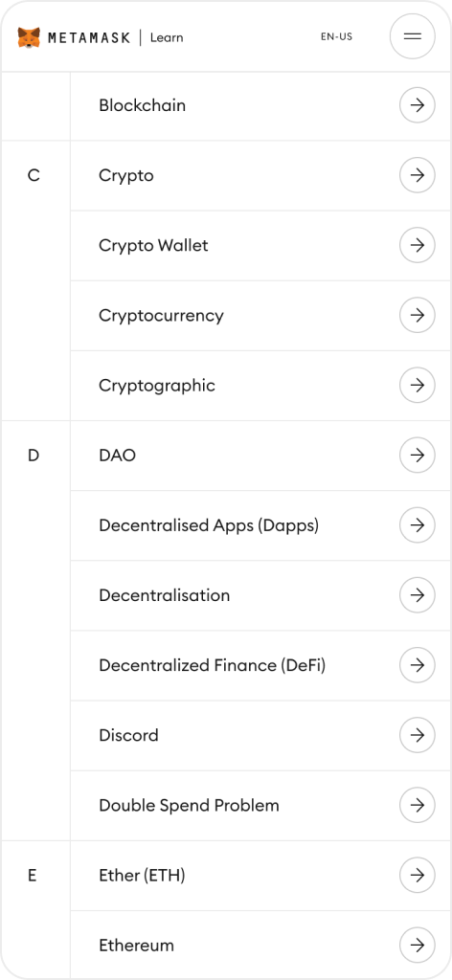Image resolution: width=452 pixels, height=980 pixels.
Task: Open the Learn section link
Action: coord(167,37)
